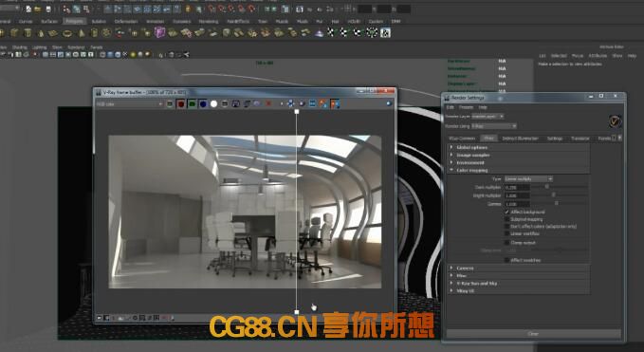Open the Presets menu in Render Settings
The height and width of the screenshot is (352, 644).
point(466,107)
